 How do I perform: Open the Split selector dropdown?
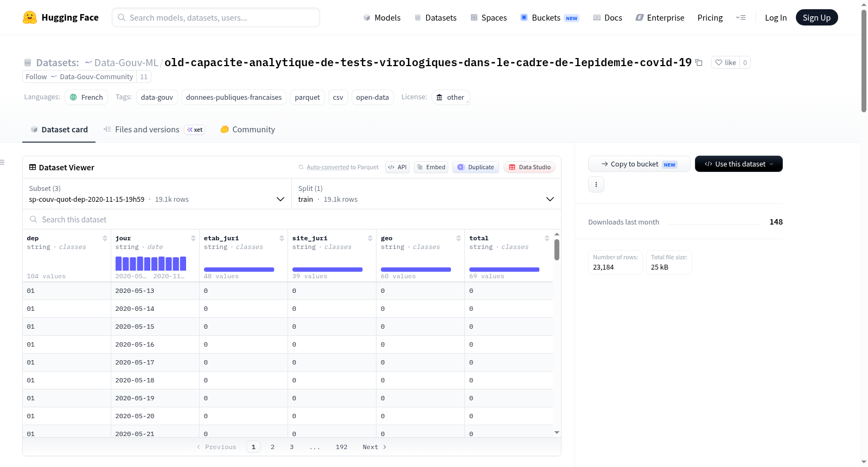point(426,194)
